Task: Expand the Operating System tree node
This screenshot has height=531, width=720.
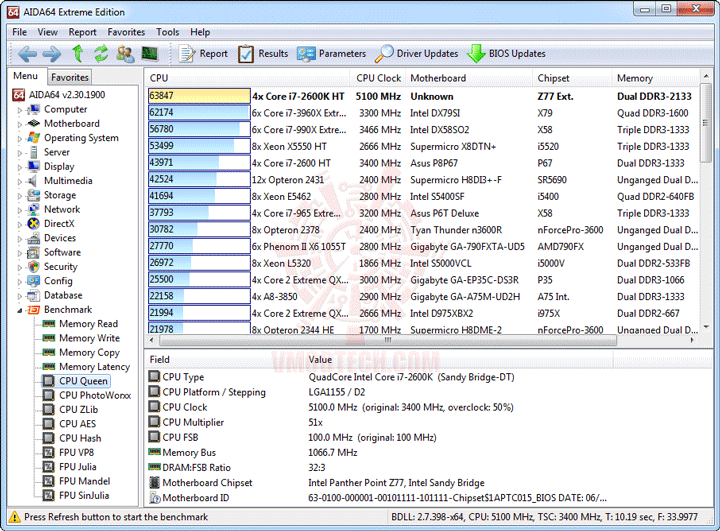Action: (19, 139)
